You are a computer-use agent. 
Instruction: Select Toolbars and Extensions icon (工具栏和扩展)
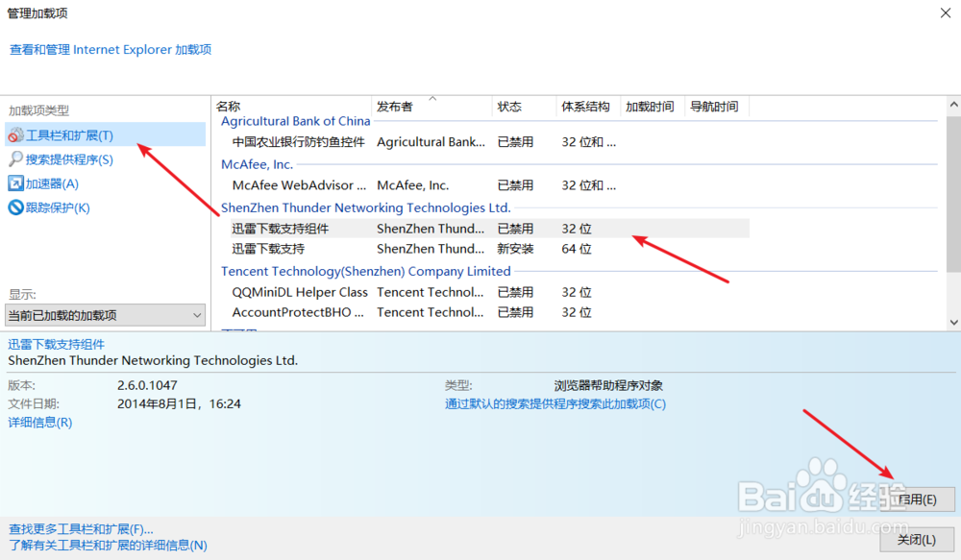point(16,134)
